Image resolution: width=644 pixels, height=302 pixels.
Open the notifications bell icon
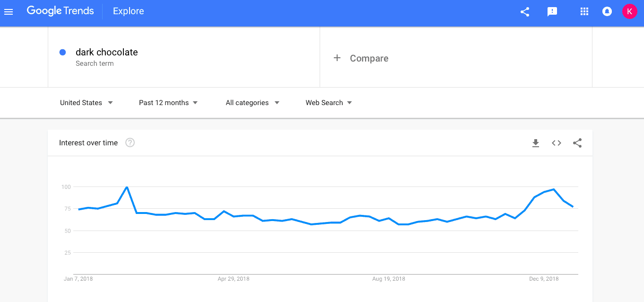coord(607,11)
